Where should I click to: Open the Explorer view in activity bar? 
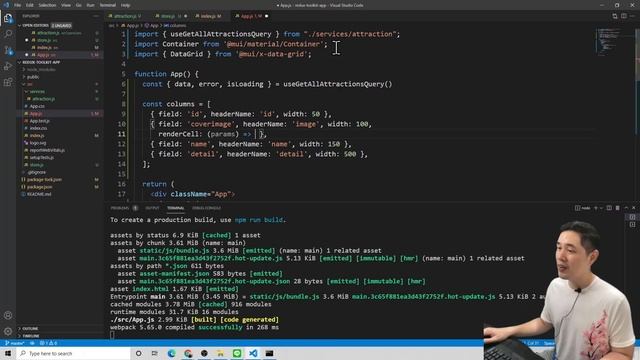tap(8, 18)
